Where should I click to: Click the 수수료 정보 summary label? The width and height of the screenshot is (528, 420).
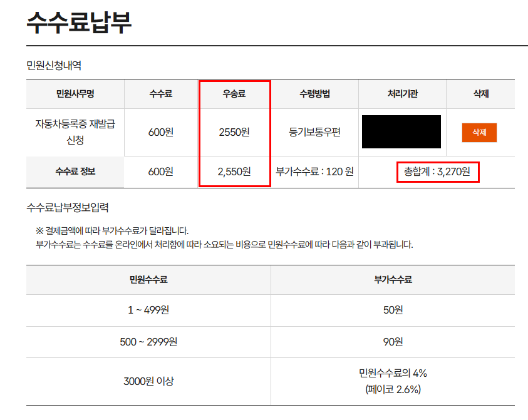tap(74, 173)
